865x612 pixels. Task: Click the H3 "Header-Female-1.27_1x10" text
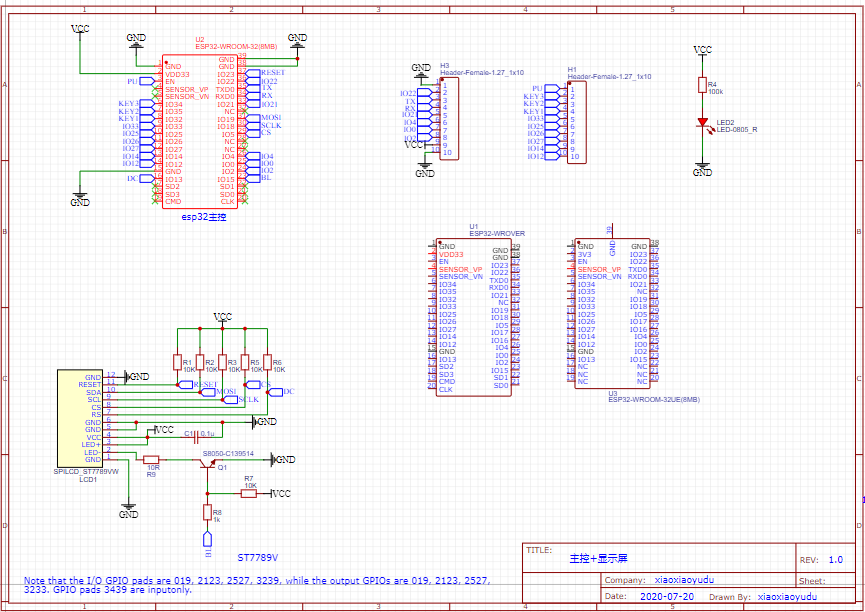pyautogui.click(x=482, y=73)
